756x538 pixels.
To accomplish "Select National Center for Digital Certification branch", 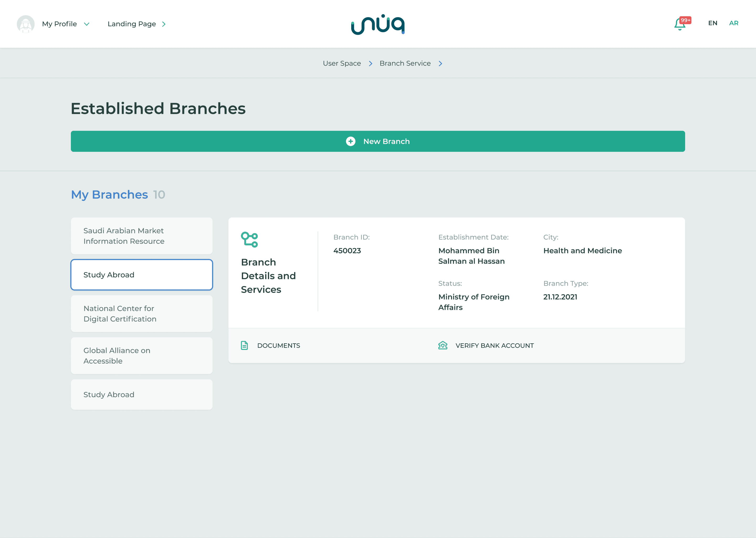I will point(142,314).
